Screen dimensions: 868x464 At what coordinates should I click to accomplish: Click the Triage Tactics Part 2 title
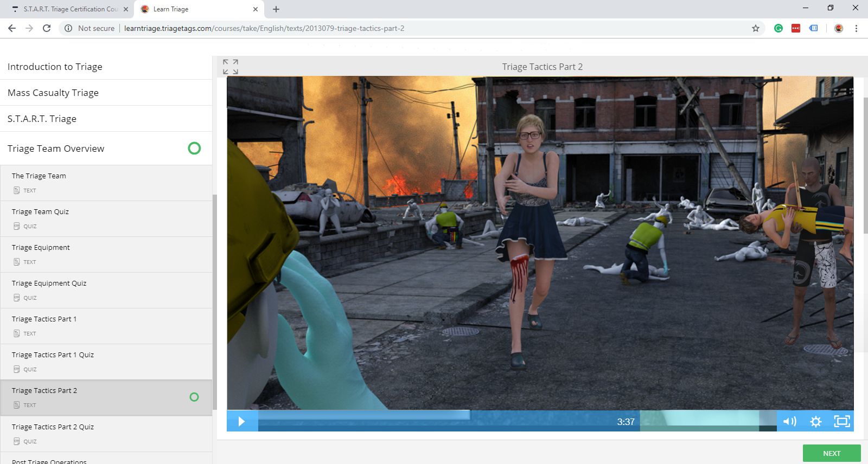point(542,67)
